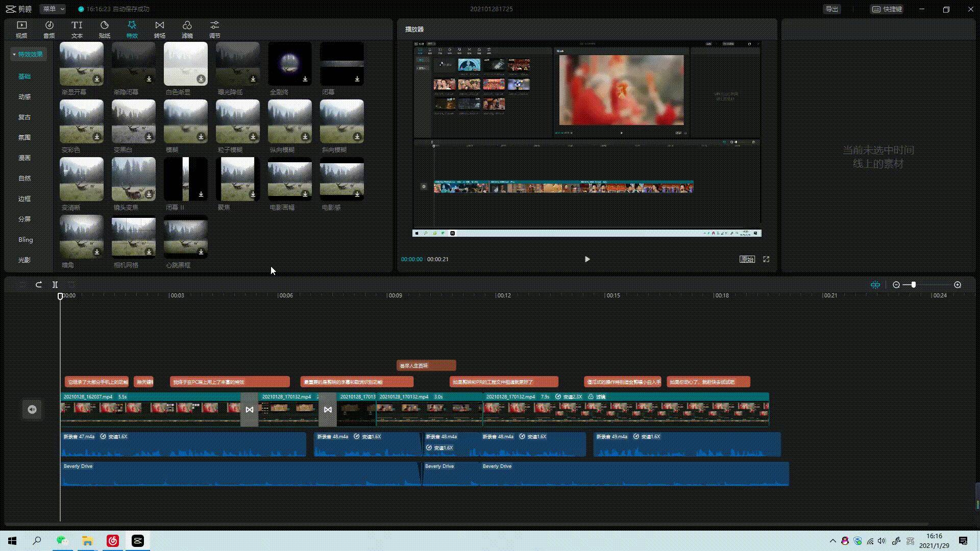Open the 视频 media tab
Viewport: 980px width, 551px height.
tap(21, 29)
